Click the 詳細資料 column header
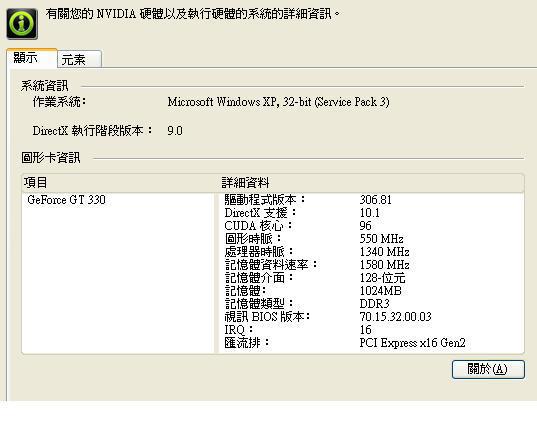 point(371,182)
